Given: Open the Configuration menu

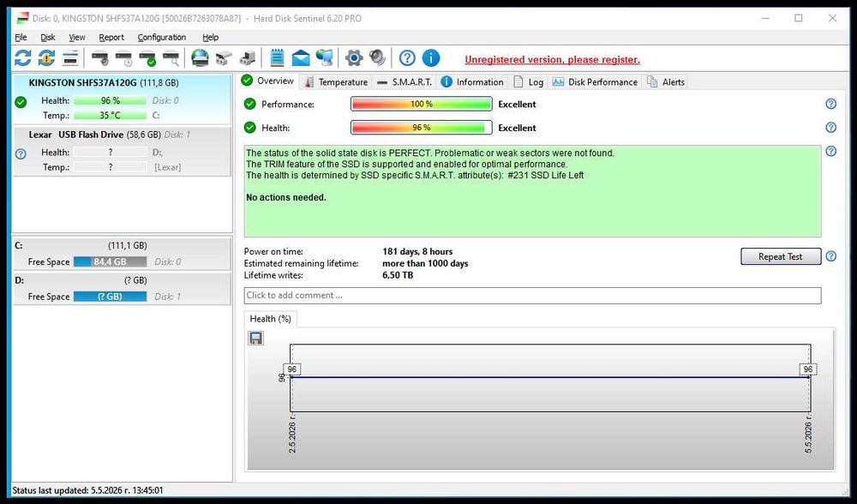Looking at the screenshot, I should (162, 37).
